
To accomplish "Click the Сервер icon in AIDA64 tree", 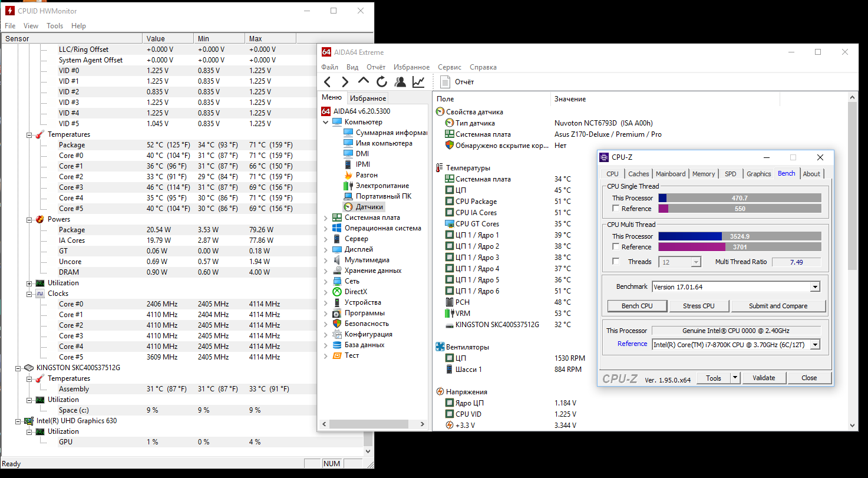I will [337, 239].
